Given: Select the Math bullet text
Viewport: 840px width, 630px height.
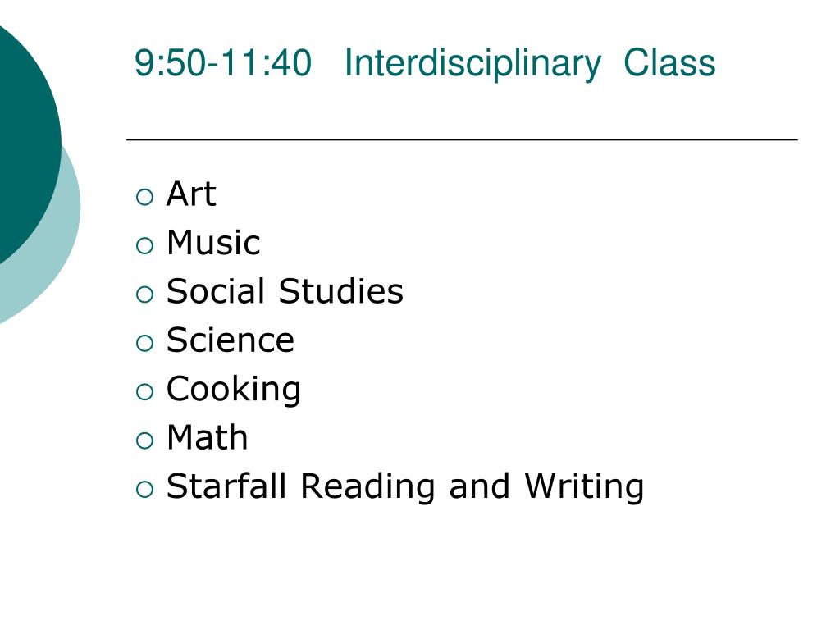Looking at the screenshot, I should click(208, 438).
